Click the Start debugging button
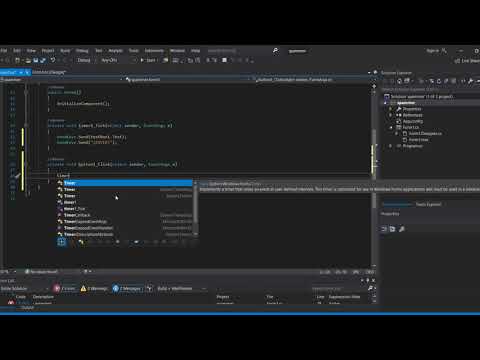Screen dimensions: 480x360 [148, 60]
